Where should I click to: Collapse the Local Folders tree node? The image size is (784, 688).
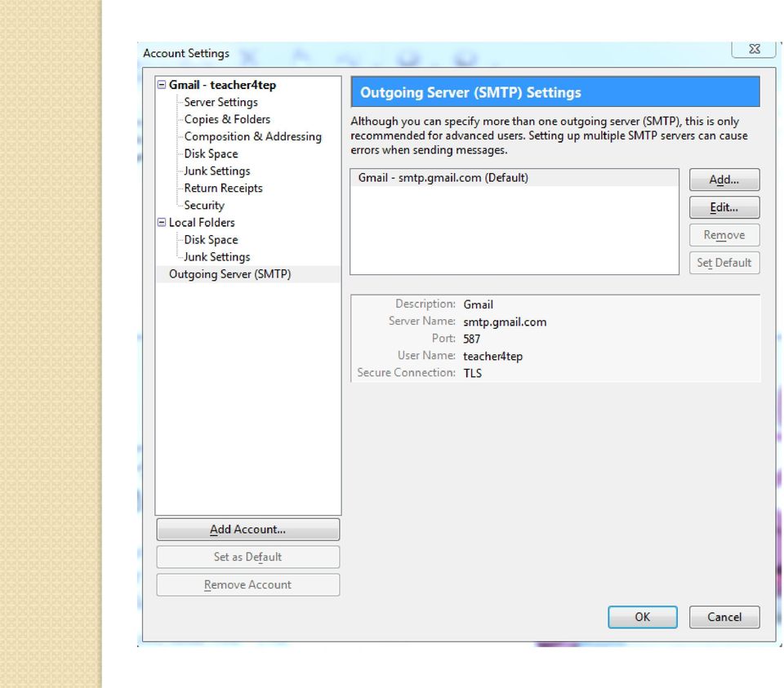[162, 222]
